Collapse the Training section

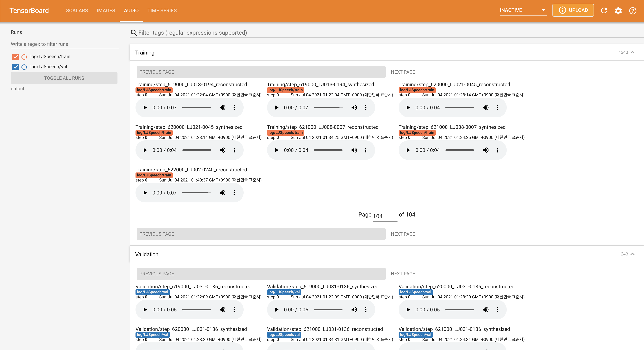[x=632, y=52]
